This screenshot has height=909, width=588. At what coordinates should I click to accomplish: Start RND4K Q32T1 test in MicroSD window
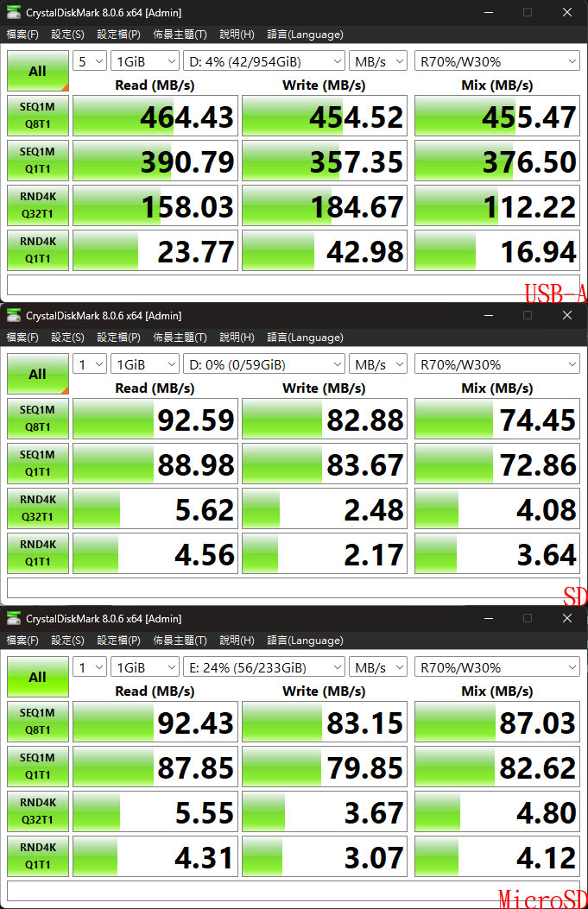[38, 811]
